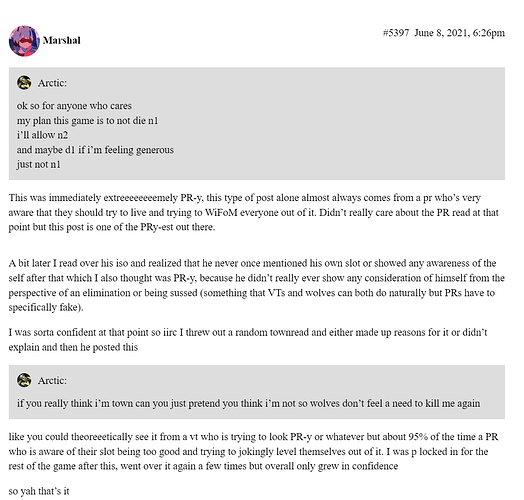Click paragraph beginning 'A bit later I read over his iso'
Screen dimensions: 524x500
pos(257,285)
